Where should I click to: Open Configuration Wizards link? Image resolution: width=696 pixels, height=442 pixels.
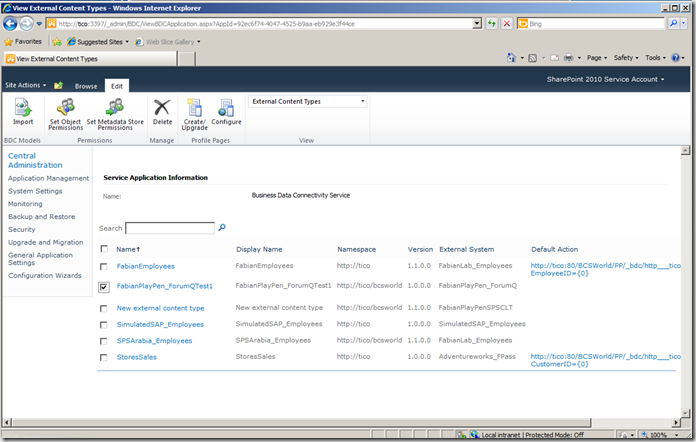tap(45, 275)
